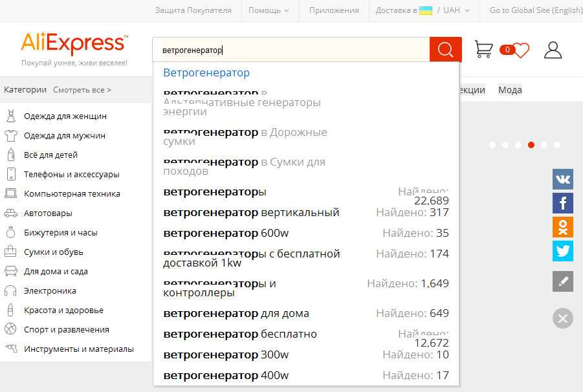Open category Для дома и сада
Screen dimensions: 583x392
[56, 272]
